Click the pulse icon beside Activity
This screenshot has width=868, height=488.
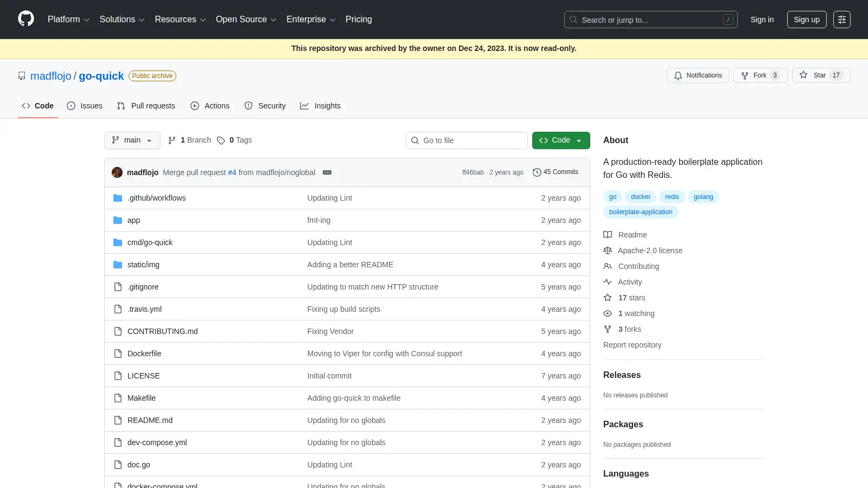point(608,282)
